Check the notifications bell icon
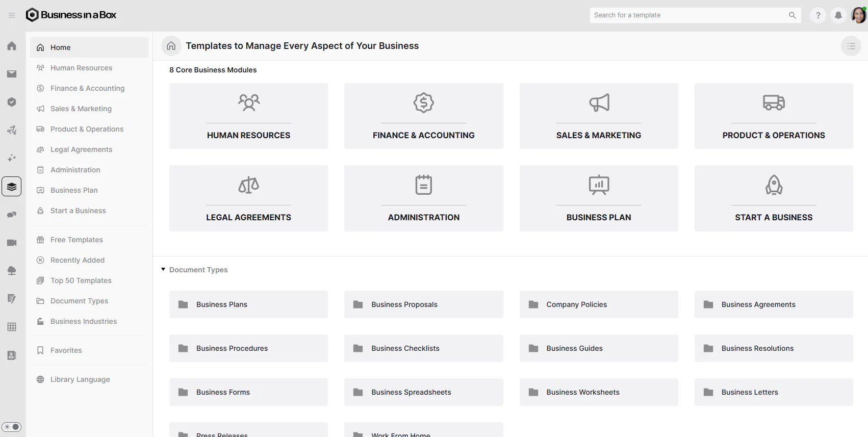This screenshot has height=437, width=868. click(x=838, y=15)
